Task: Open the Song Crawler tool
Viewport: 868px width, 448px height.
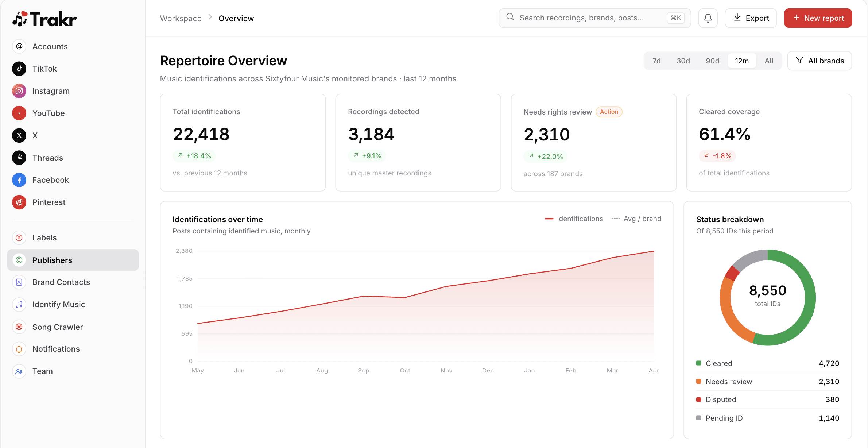Action: [57, 327]
